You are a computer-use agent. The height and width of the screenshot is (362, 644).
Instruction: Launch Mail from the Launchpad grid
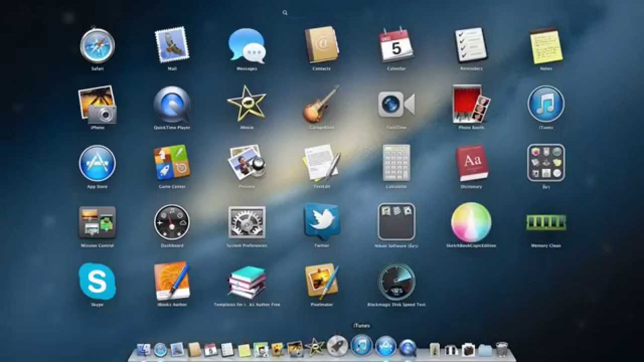[172, 45]
